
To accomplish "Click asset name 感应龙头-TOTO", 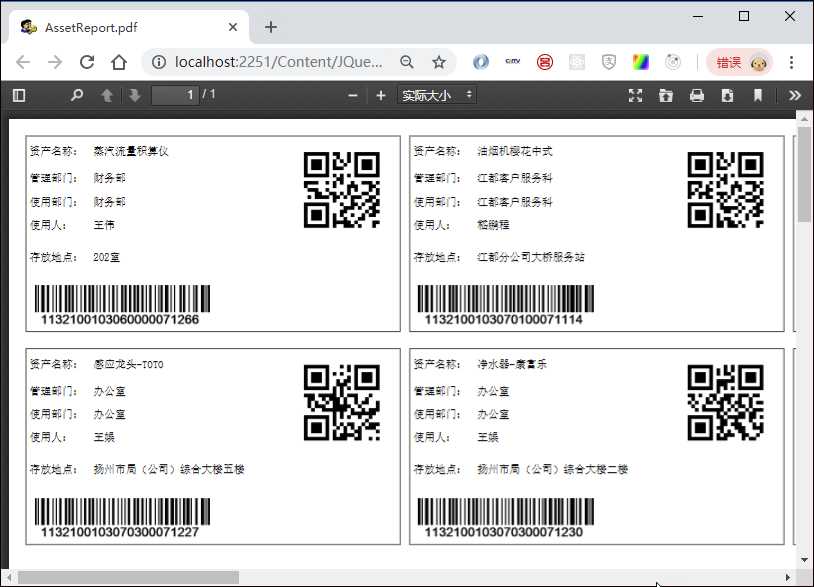I will pyautogui.click(x=128, y=364).
